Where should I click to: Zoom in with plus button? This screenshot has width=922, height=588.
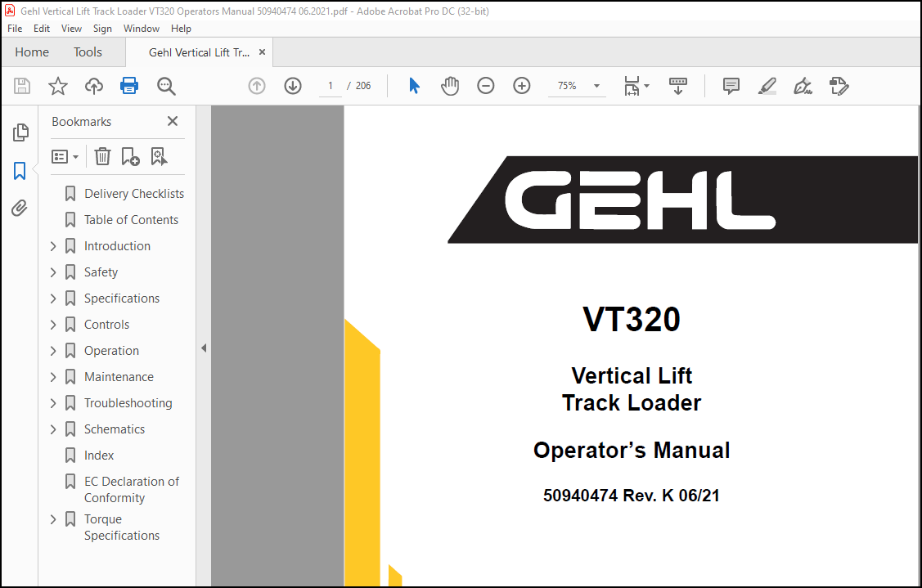click(522, 86)
